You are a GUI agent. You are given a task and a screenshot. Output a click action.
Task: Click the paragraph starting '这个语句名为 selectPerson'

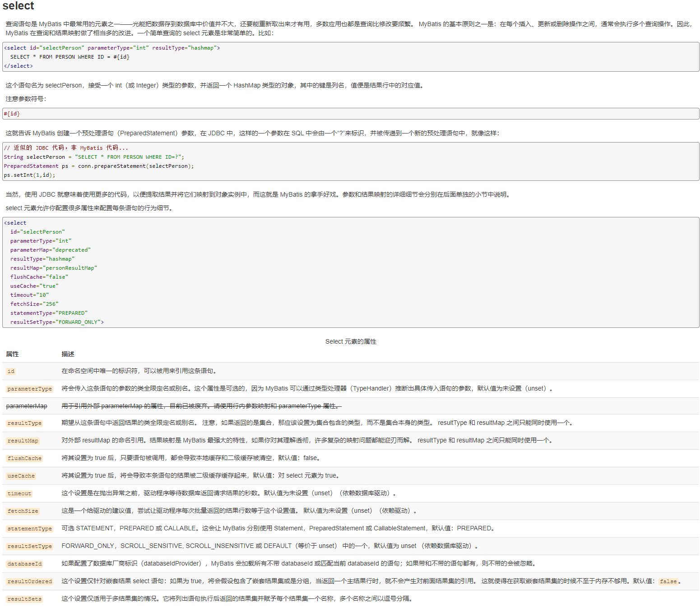pyautogui.click(x=216, y=85)
